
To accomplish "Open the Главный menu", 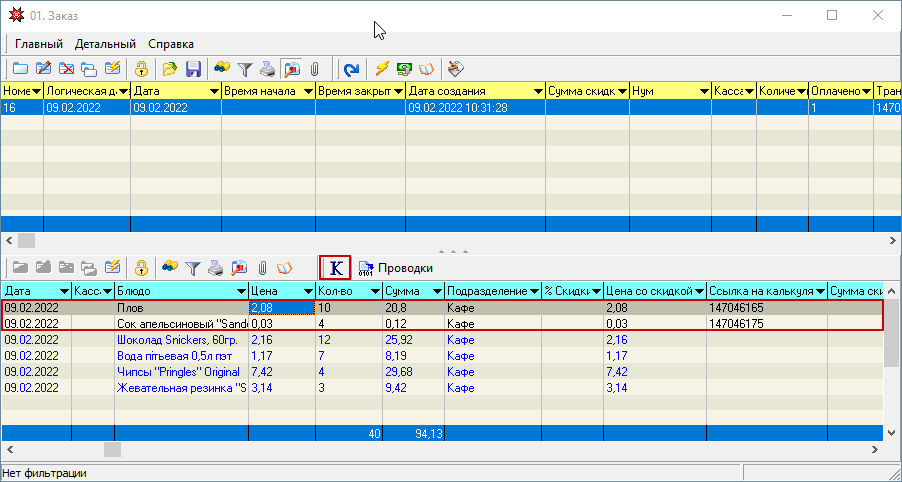I will coord(39,44).
